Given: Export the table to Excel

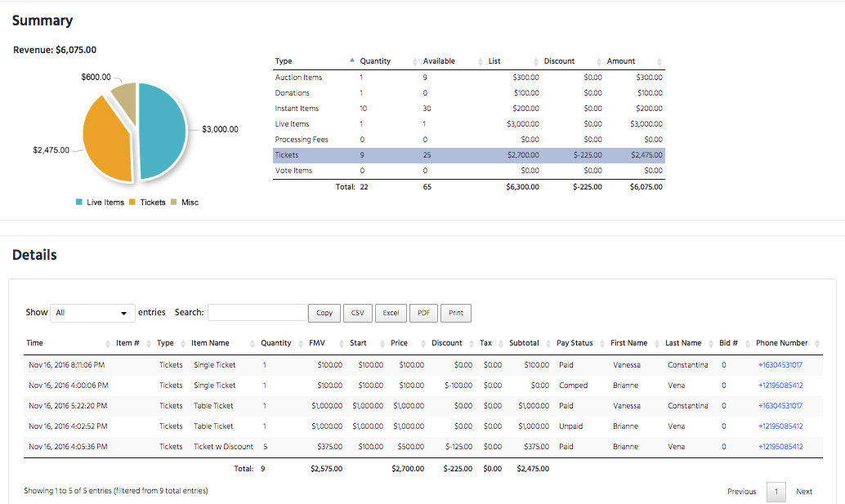Looking at the screenshot, I should (x=391, y=313).
